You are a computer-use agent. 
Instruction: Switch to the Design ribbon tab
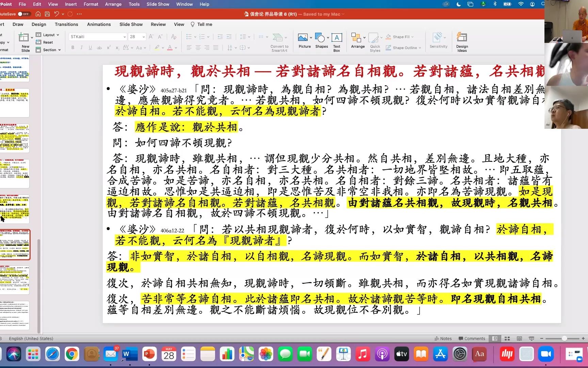coord(39,24)
